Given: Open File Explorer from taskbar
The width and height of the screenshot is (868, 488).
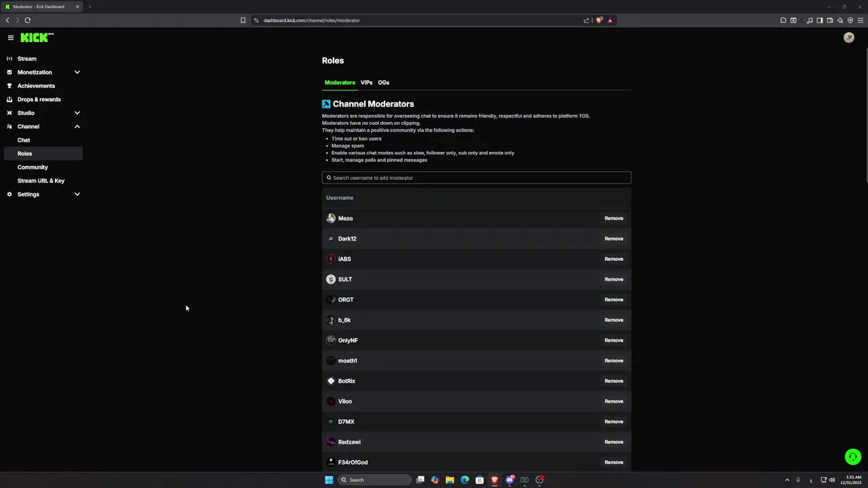Looking at the screenshot, I should (x=450, y=480).
